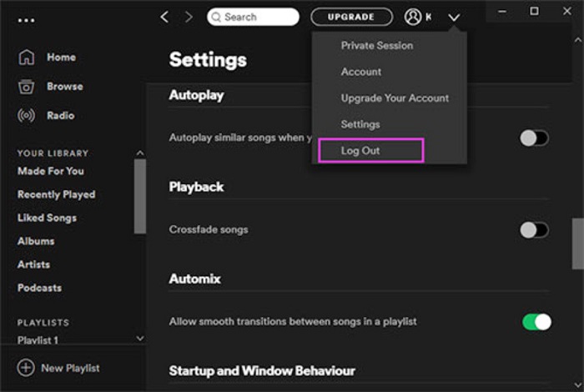
Task: Open Liked Songs in the library
Action: click(47, 218)
